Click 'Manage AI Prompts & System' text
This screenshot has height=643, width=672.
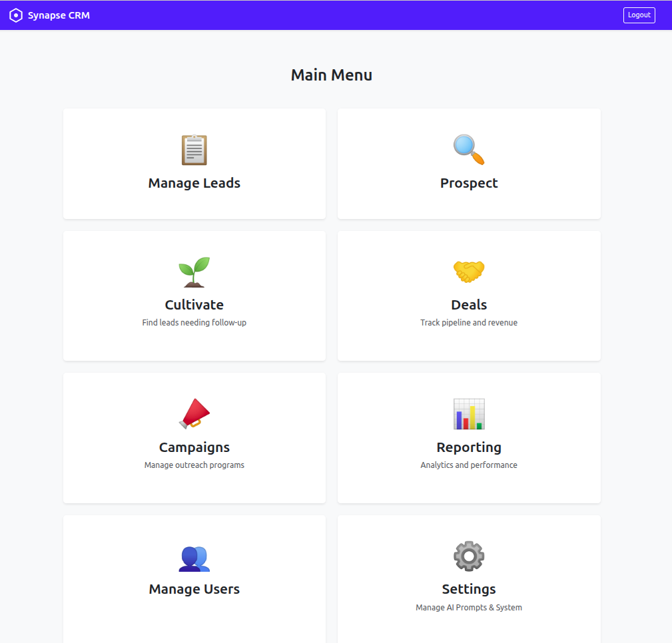coord(469,608)
